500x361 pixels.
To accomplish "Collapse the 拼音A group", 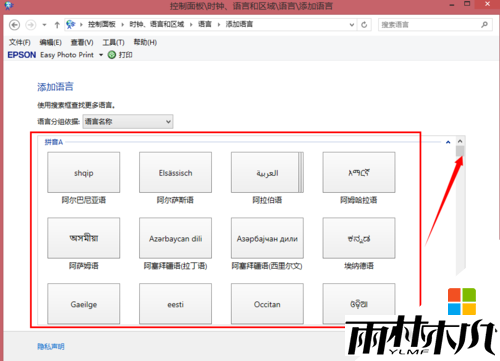I will click(448, 142).
